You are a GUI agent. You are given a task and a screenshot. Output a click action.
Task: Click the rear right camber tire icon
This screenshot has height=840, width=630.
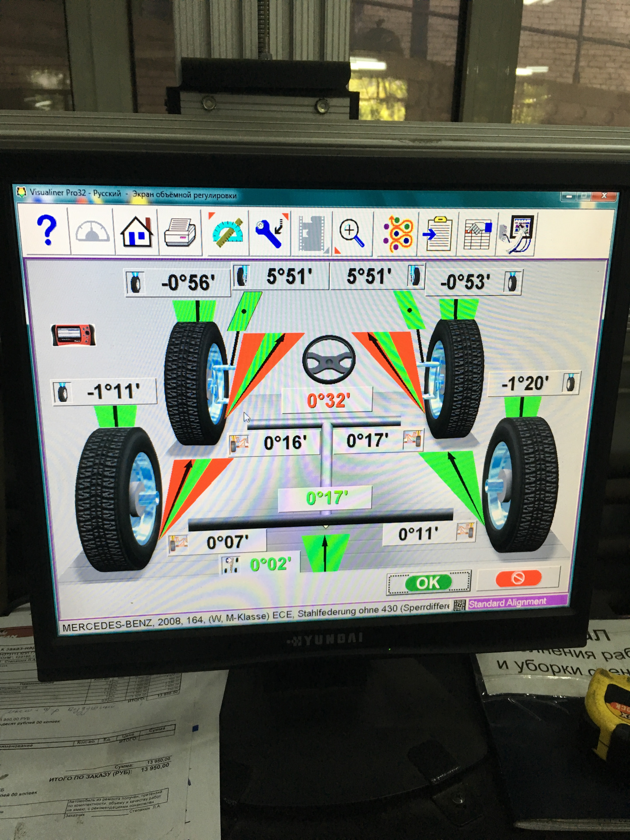571,382
